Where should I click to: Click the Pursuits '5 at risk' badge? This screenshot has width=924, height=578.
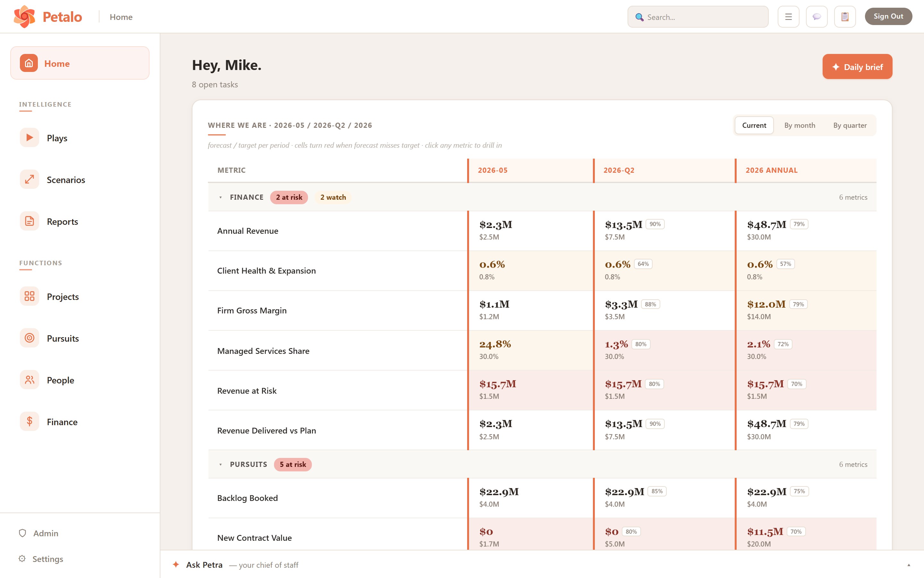pos(293,464)
